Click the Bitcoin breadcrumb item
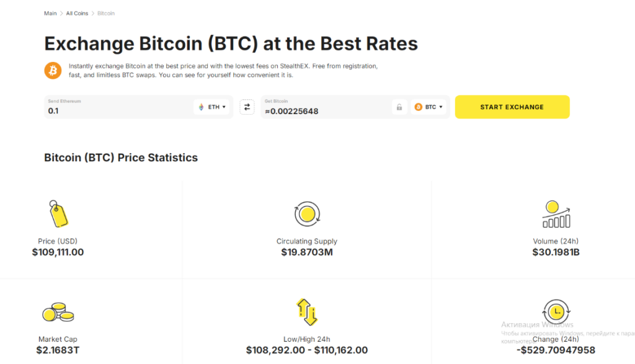 (x=105, y=14)
